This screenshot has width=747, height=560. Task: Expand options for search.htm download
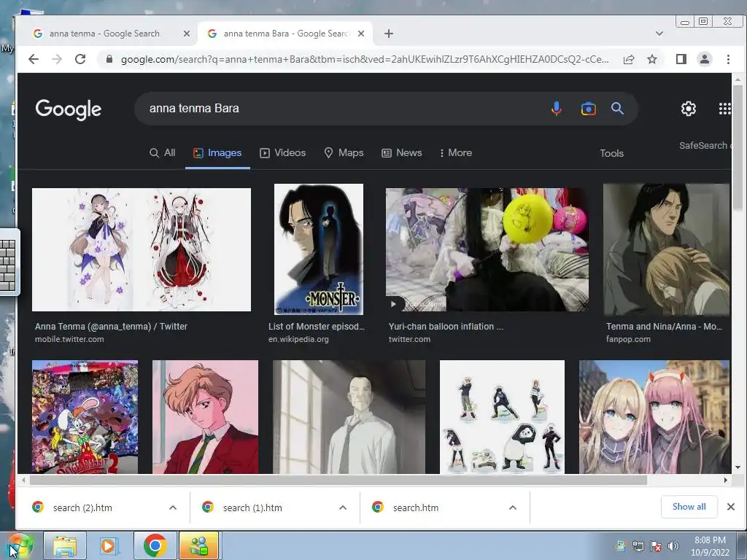tap(513, 507)
